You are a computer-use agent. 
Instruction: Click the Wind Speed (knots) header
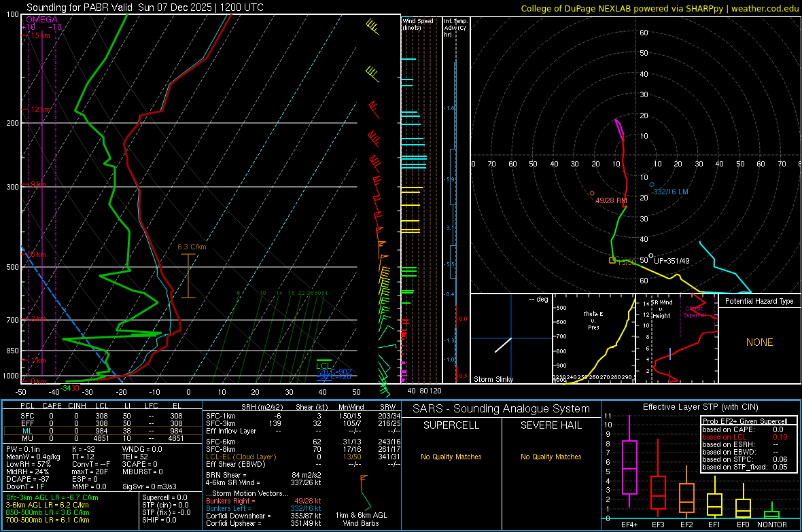(x=418, y=24)
